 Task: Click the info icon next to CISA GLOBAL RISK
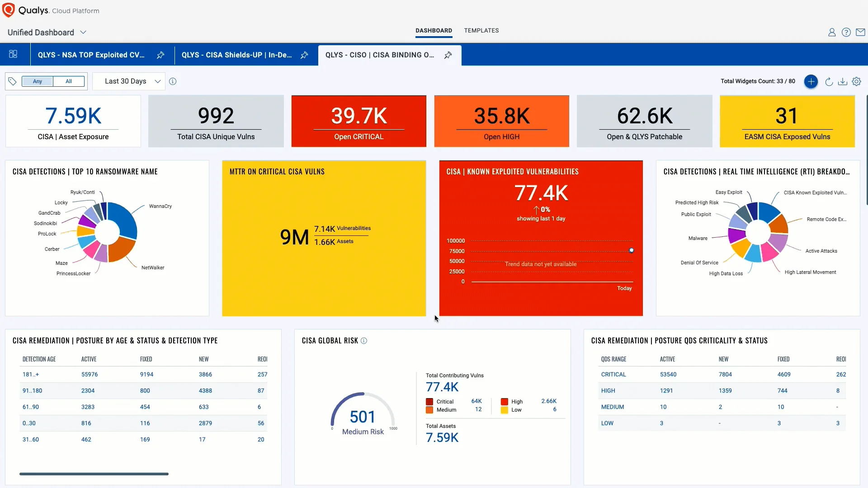coord(364,341)
